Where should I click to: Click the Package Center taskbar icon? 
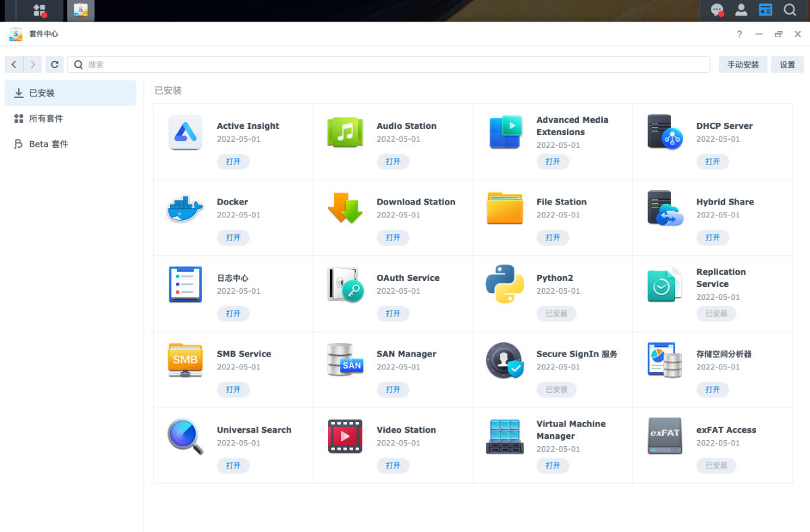(80, 10)
